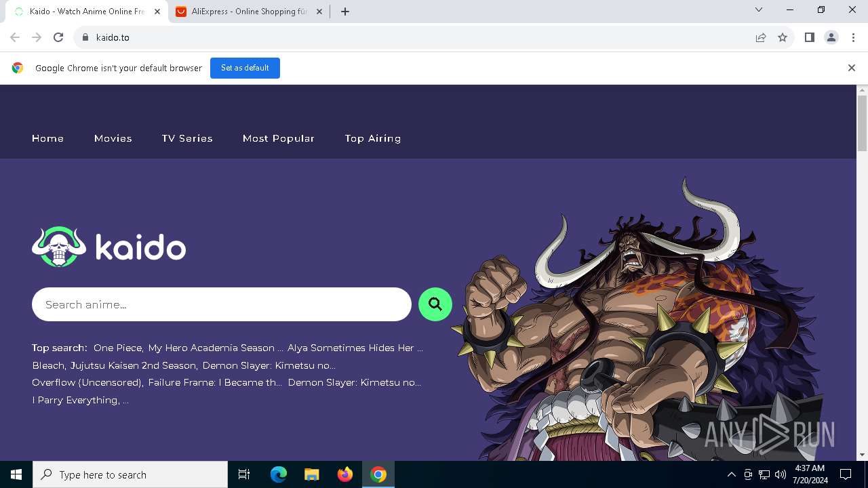Open the tab search chevron
The image size is (868, 488).
(x=759, y=10)
